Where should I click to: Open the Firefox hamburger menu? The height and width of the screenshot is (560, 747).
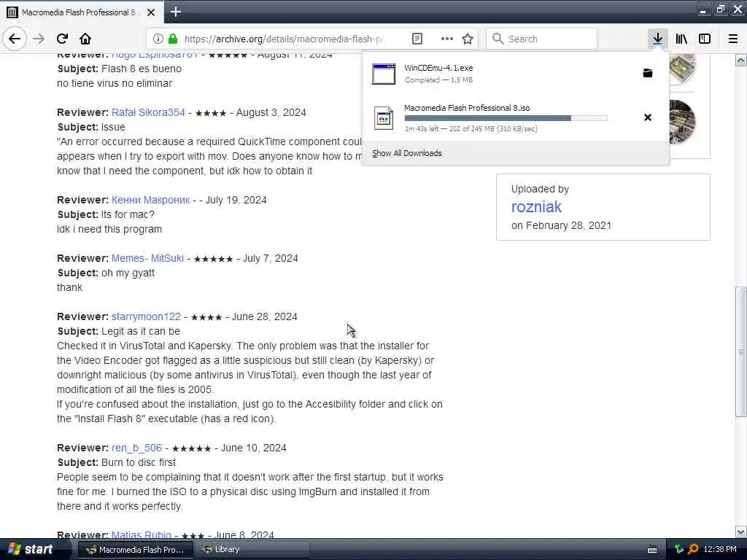(733, 39)
